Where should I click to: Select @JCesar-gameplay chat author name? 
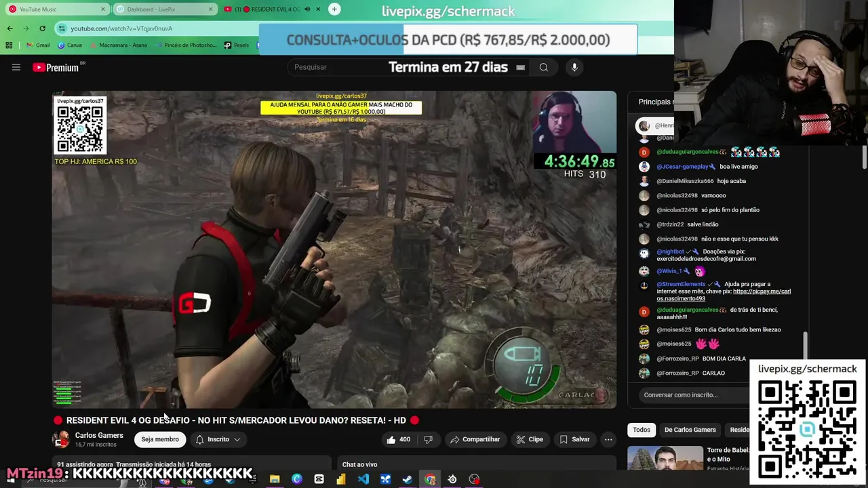682,167
